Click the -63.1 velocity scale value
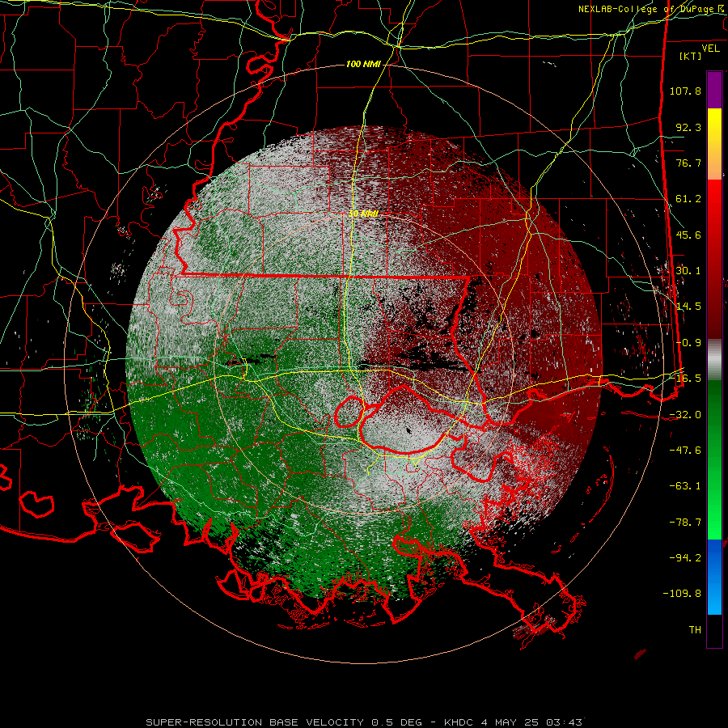728x728 pixels. click(x=685, y=486)
